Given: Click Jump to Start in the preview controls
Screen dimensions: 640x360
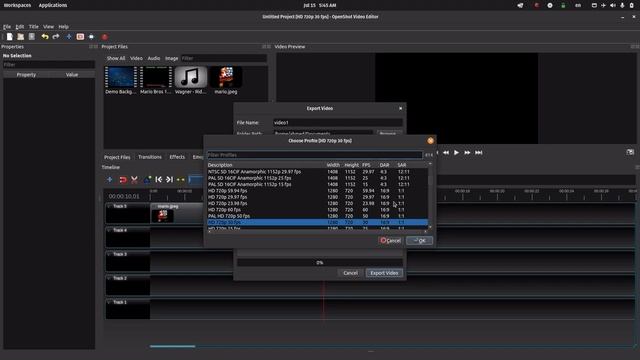Looking at the screenshot, I should pos(437,153).
